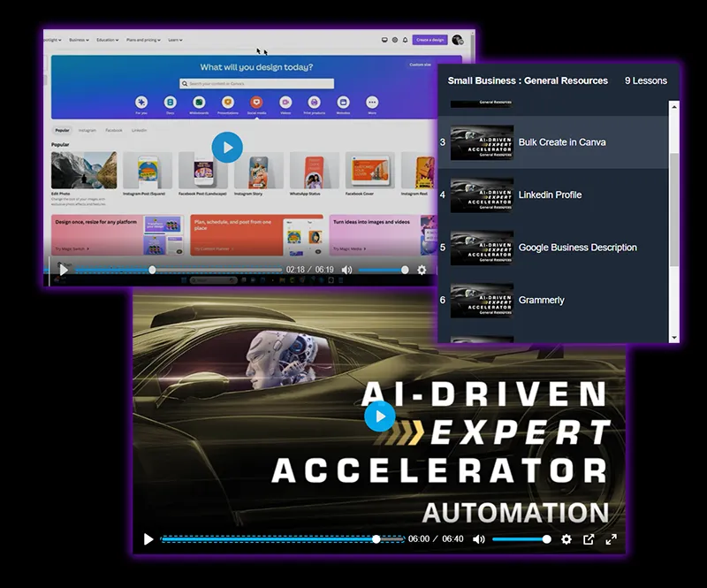Expand the Education dropdown menu
This screenshot has height=588, width=707.
[107, 40]
